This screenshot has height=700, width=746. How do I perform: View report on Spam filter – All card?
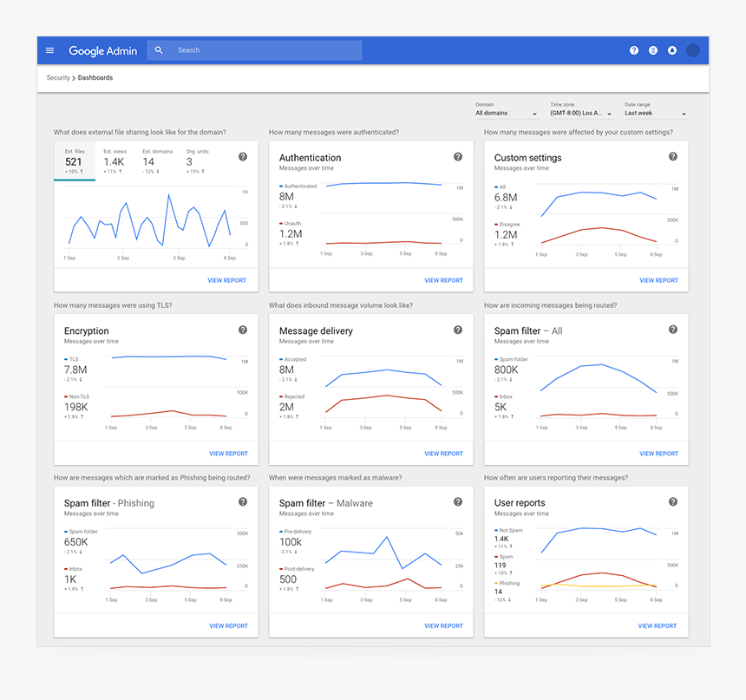click(x=658, y=454)
